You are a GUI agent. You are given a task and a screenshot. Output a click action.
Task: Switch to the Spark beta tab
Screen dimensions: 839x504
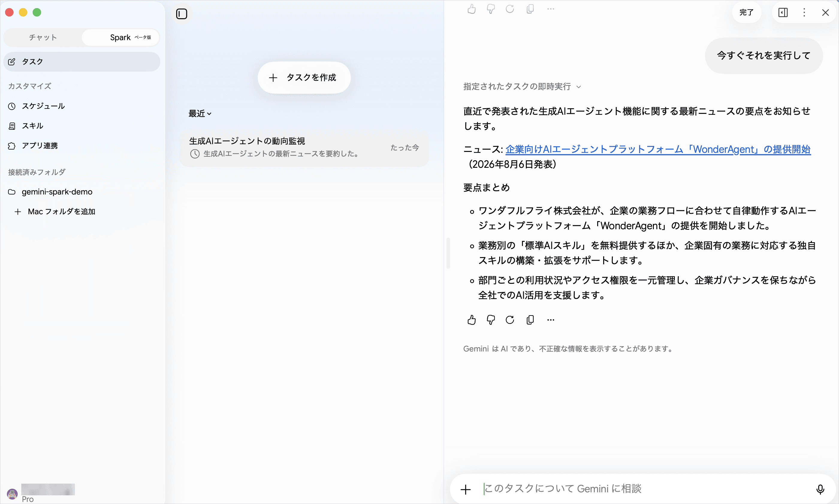click(x=120, y=37)
